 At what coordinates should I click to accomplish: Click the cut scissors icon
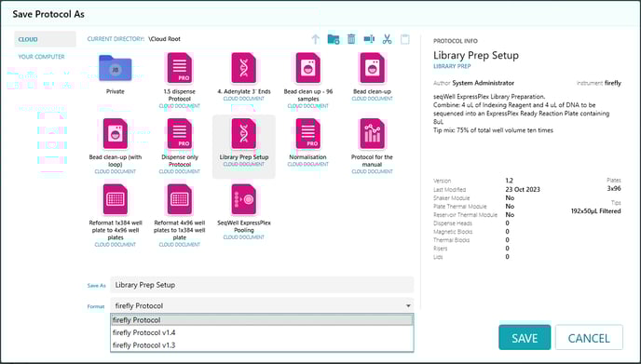(387, 39)
